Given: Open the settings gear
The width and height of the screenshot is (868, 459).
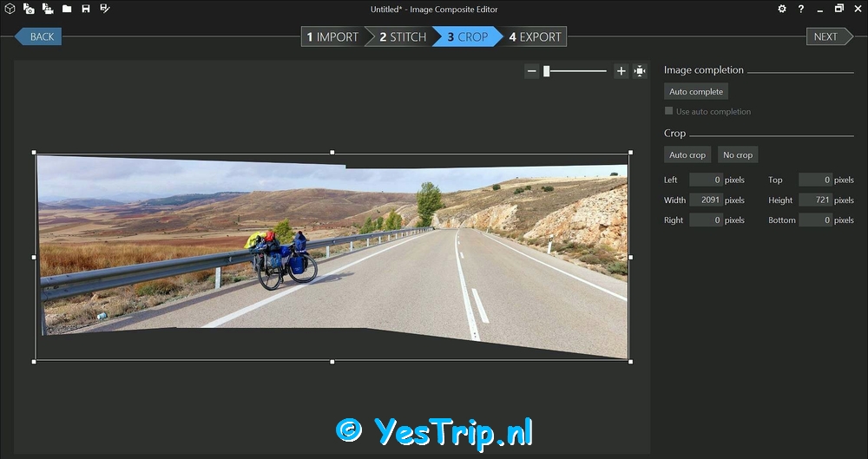Looking at the screenshot, I should 781,9.
